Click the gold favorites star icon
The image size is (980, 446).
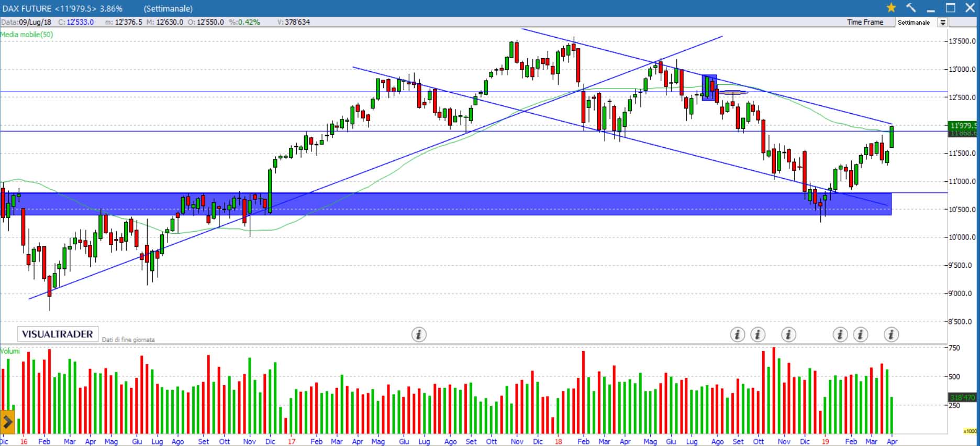[x=891, y=8]
